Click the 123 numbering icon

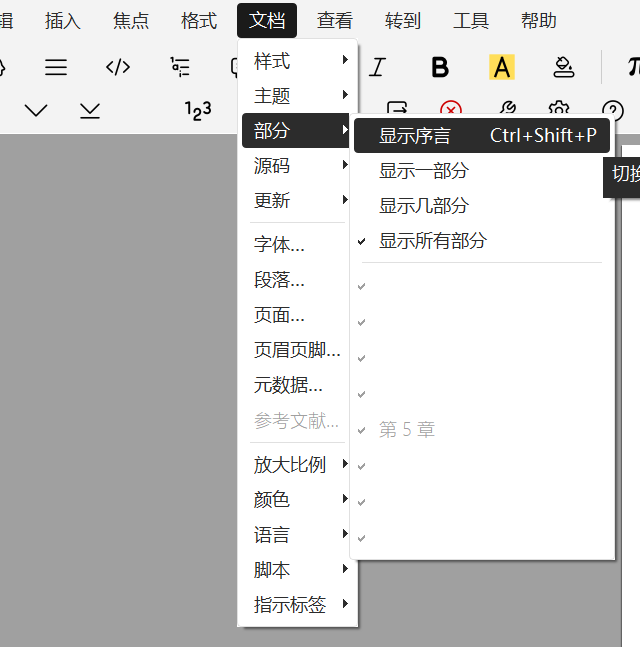pyautogui.click(x=199, y=110)
